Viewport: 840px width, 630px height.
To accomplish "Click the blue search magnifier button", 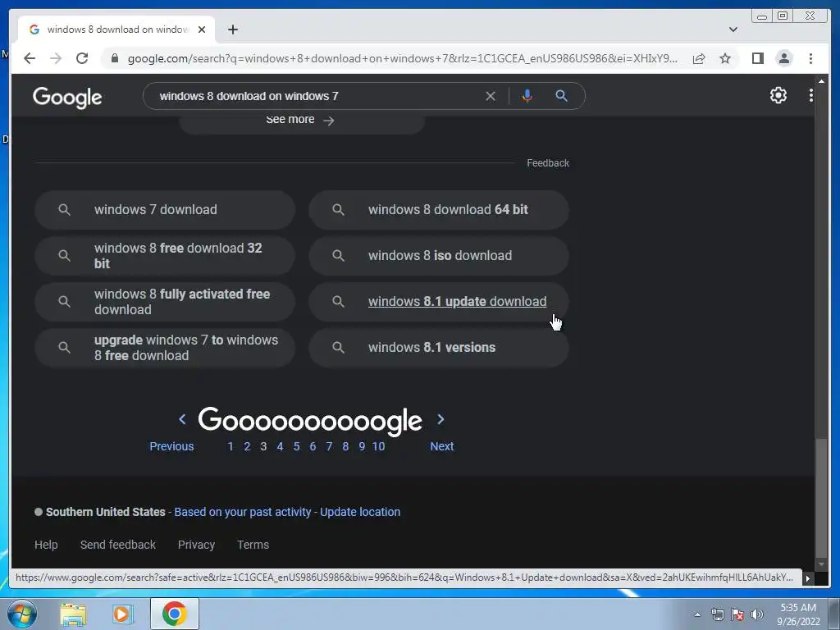I will [x=561, y=96].
